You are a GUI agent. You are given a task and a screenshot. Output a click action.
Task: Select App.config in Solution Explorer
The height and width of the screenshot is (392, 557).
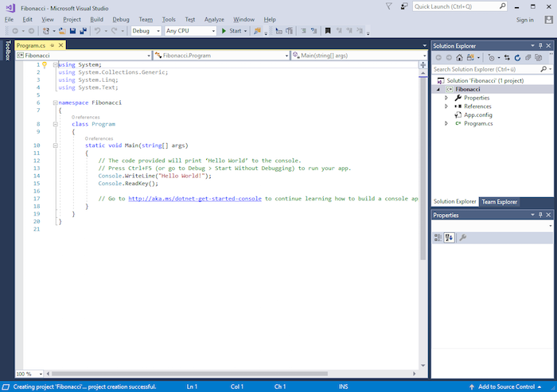477,114
